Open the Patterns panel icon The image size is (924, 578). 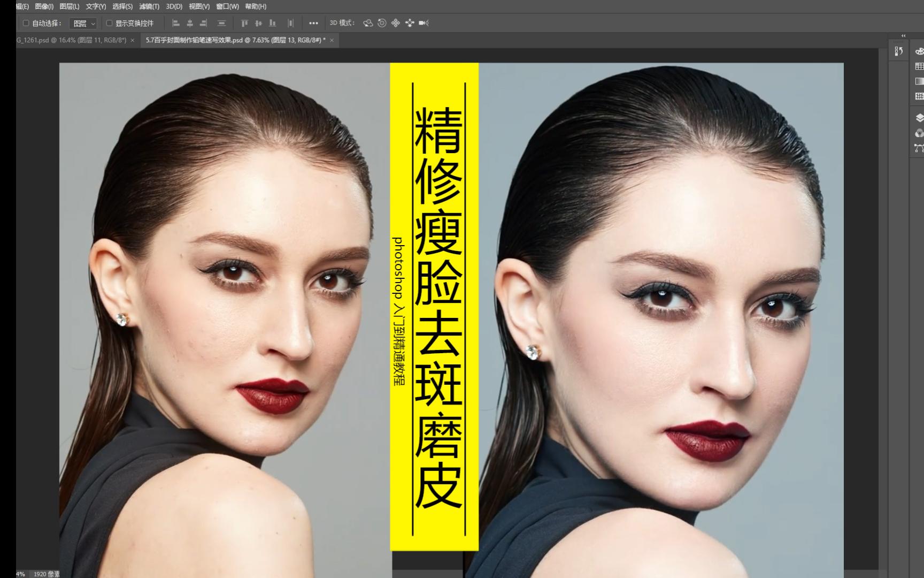(919, 96)
